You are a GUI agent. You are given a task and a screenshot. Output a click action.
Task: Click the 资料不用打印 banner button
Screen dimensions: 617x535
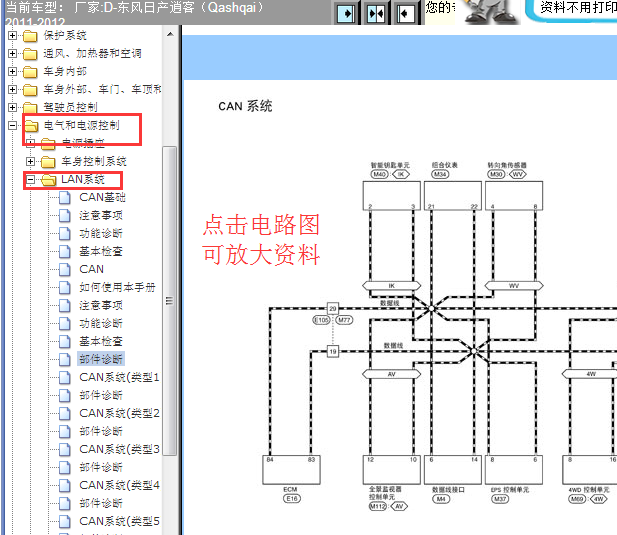[x=573, y=11]
